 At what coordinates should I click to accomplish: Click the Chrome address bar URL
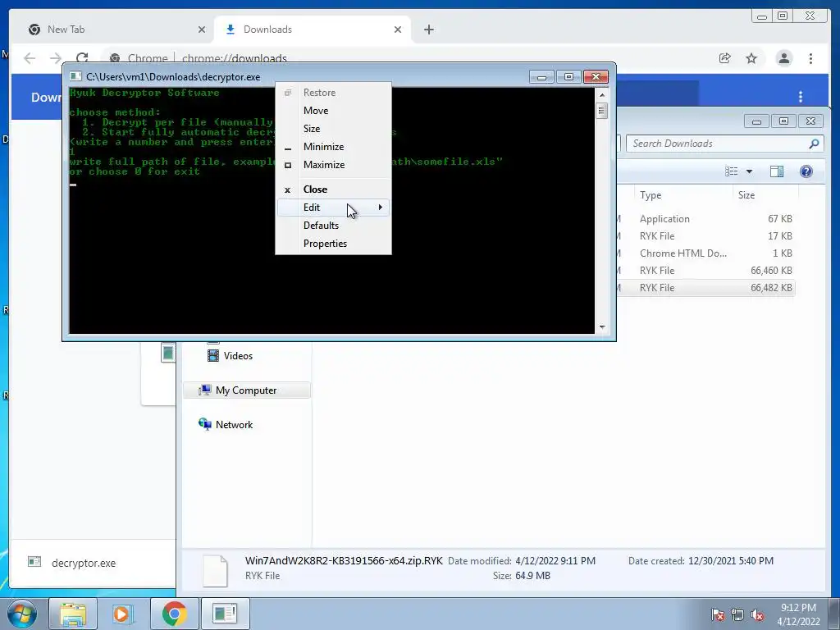[234, 58]
